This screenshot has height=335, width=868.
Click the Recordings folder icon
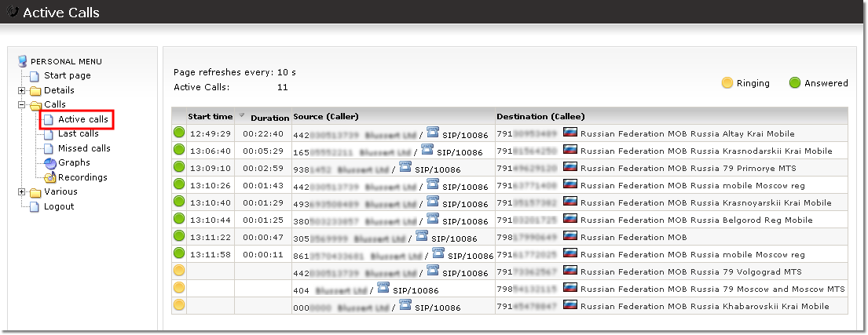pyautogui.click(x=50, y=178)
